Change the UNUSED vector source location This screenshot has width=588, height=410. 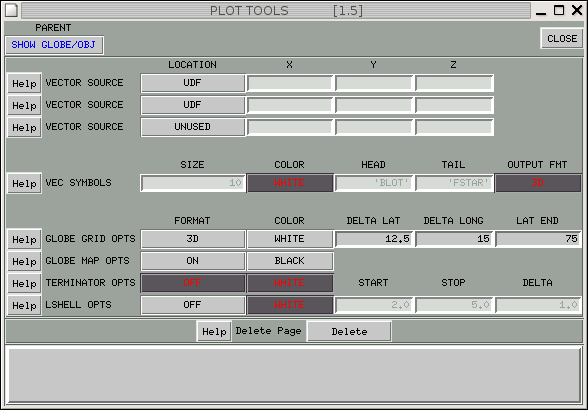pyautogui.click(x=193, y=127)
